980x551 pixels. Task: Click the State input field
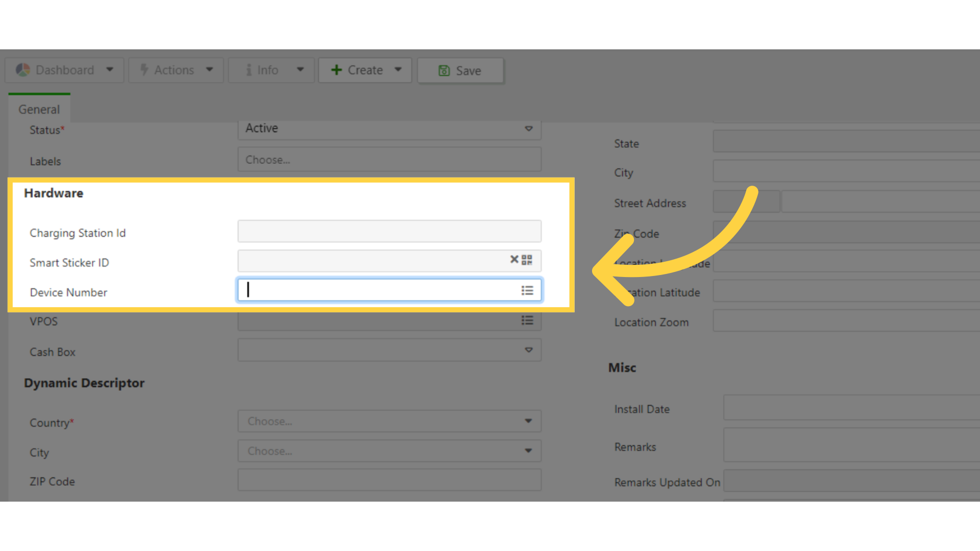tap(846, 141)
